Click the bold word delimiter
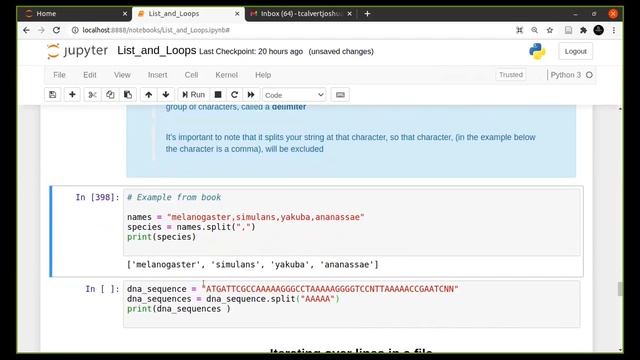 [x=289, y=107]
